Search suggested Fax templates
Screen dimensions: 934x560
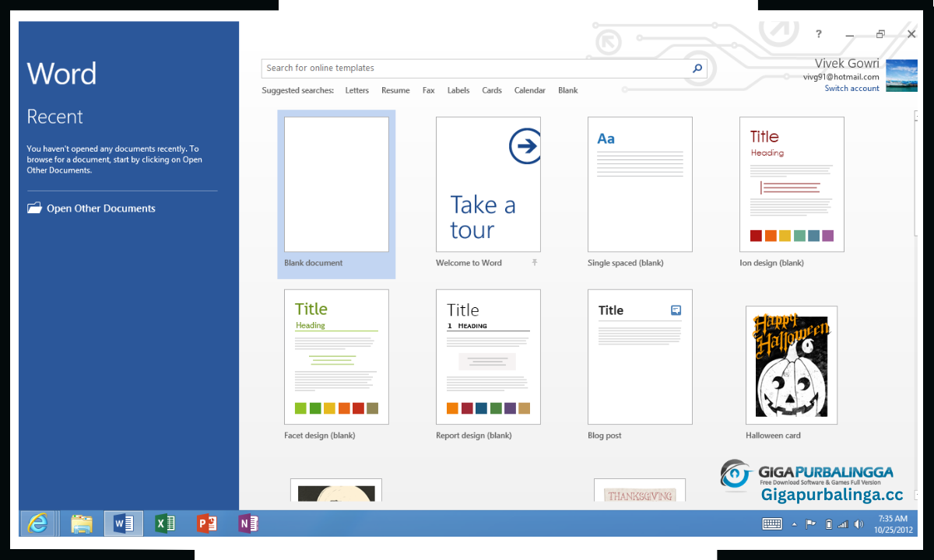click(429, 90)
